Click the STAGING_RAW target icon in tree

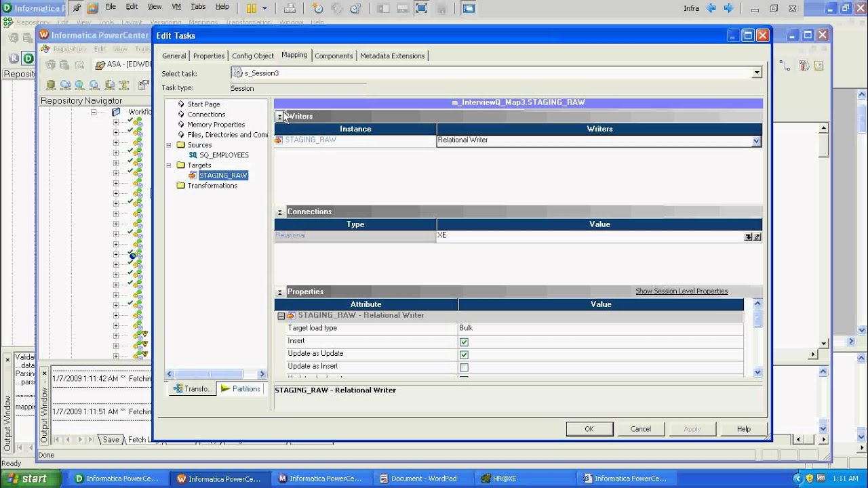193,176
